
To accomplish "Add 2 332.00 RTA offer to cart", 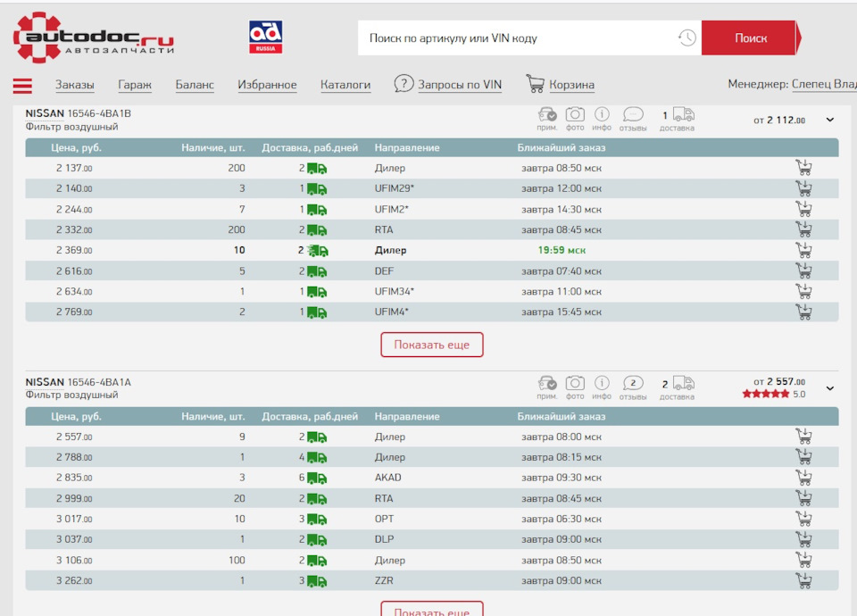I will (803, 229).
